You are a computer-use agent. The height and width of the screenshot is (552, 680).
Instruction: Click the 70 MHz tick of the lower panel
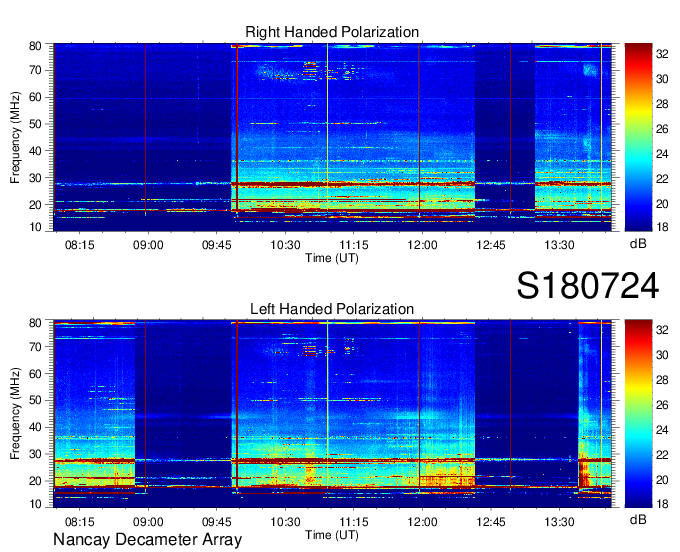[x=35, y=346]
